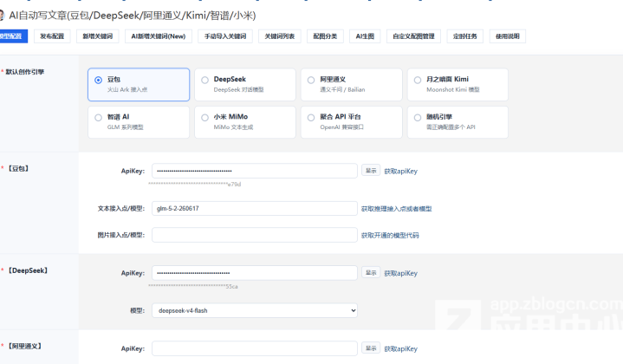Click the 豆包 masked key hint ending e79d

click(x=195, y=184)
